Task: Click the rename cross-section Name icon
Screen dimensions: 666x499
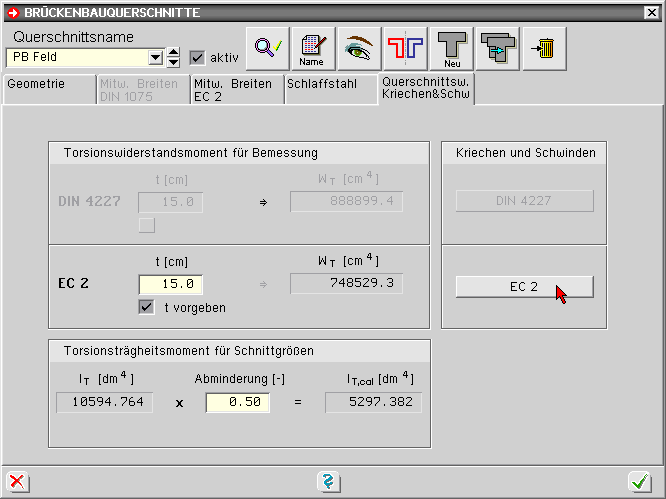Action: [x=312, y=47]
